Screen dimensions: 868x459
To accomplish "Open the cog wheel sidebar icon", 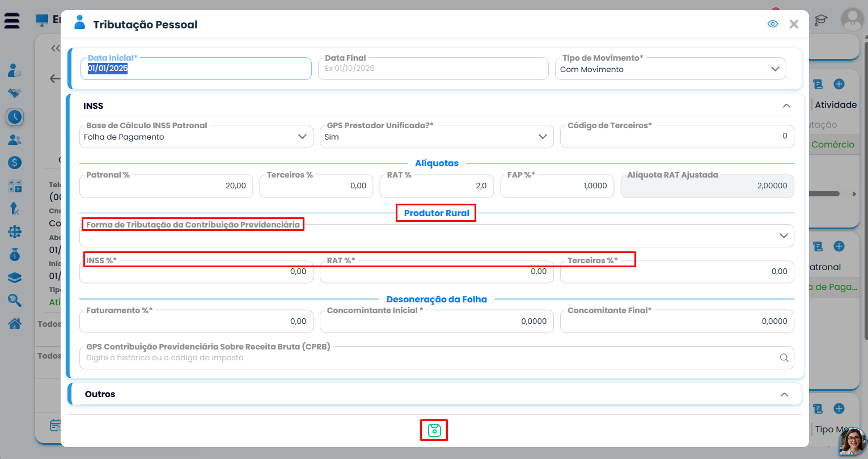I will [x=15, y=231].
